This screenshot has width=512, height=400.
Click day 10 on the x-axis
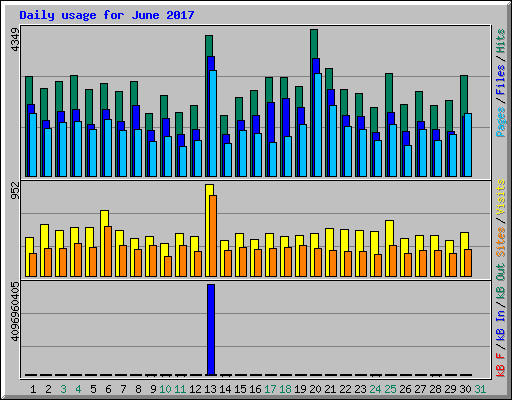pyautogui.click(x=165, y=389)
